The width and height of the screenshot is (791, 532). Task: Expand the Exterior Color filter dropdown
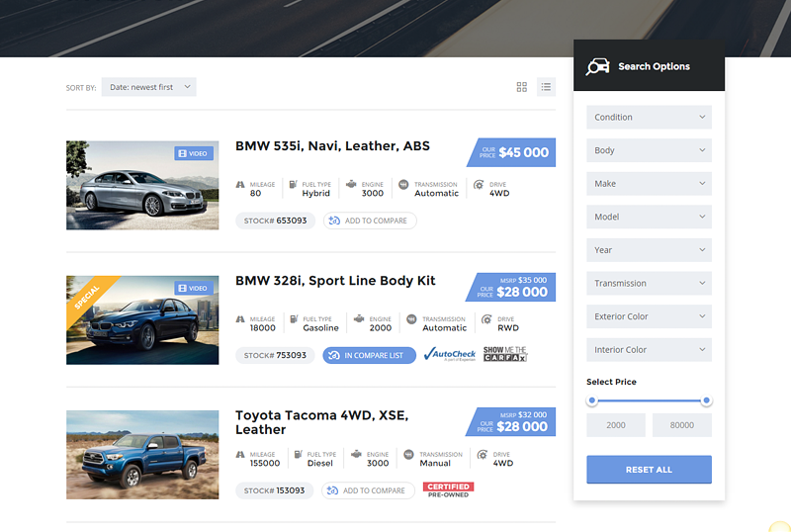(x=649, y=316)
